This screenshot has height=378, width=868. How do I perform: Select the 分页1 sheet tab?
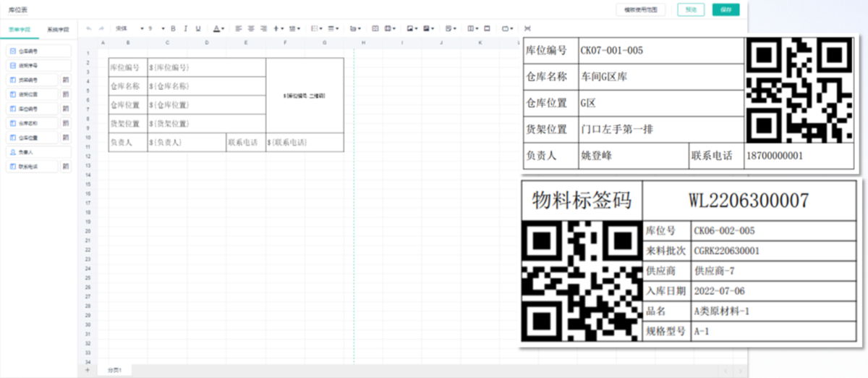click(x=114, y=369)
